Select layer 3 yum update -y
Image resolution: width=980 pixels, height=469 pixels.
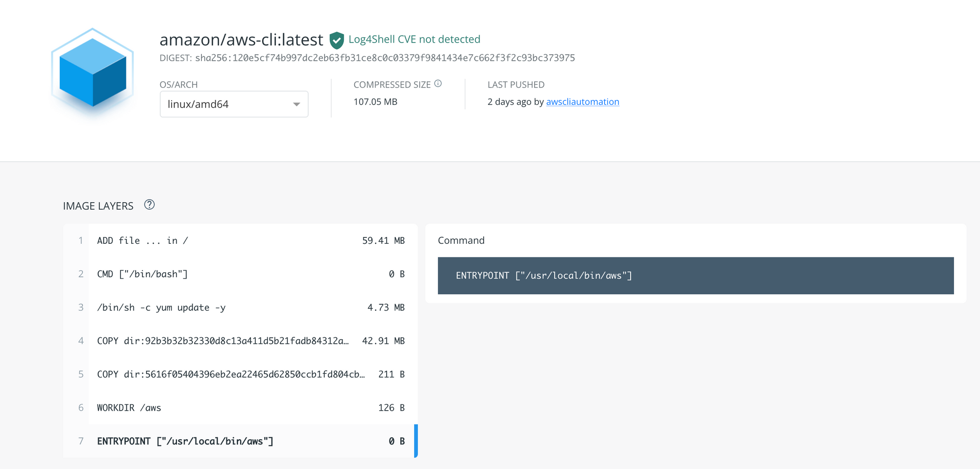[241, 307]
